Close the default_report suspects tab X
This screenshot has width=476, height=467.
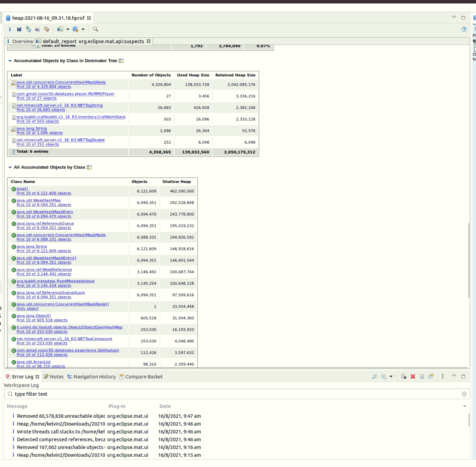[x=148, y=41]
